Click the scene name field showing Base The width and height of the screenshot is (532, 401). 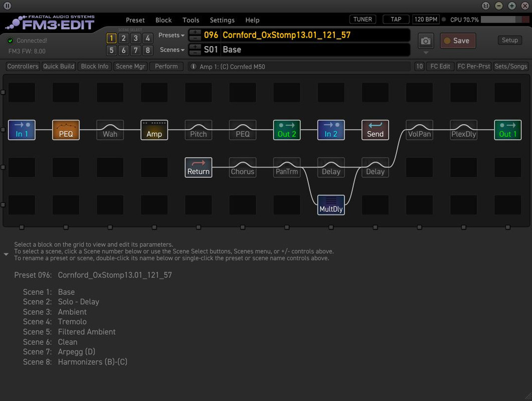(x=315, y=50)
